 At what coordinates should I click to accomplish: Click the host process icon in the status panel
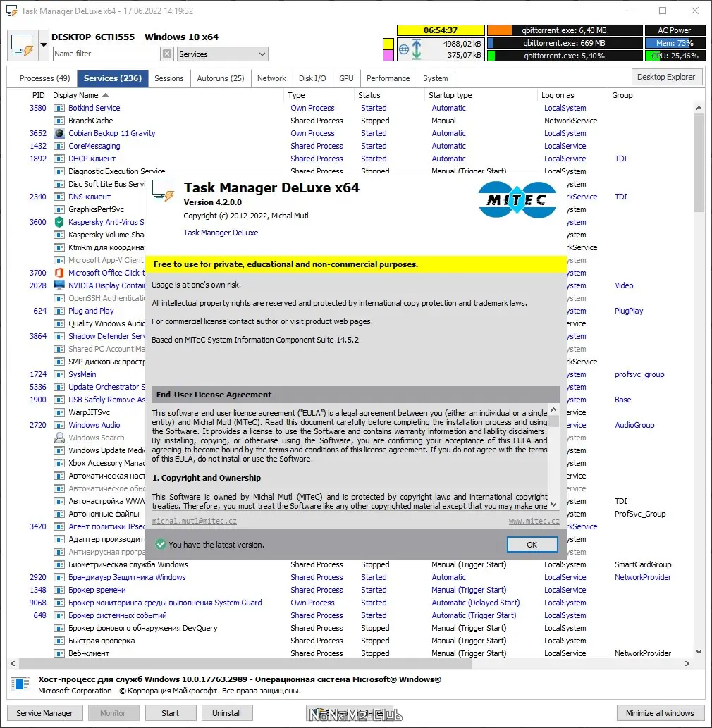pyautogui.click(x=20, y=684)
